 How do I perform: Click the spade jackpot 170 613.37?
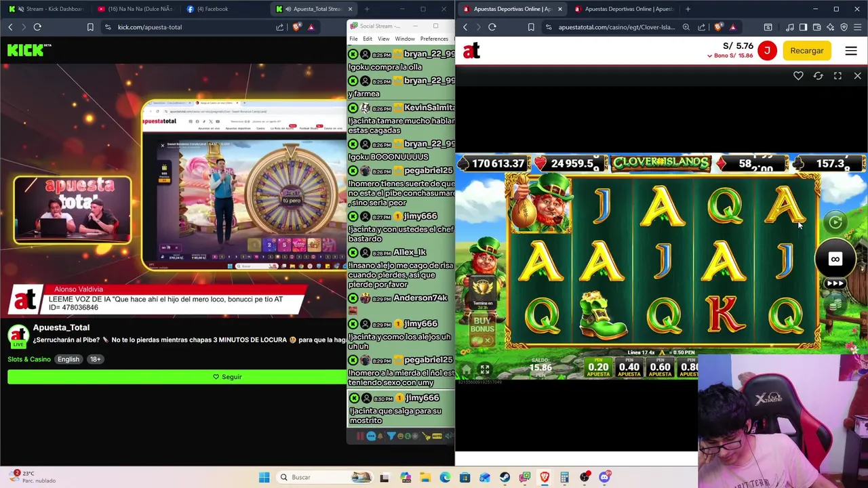[492, 163]
